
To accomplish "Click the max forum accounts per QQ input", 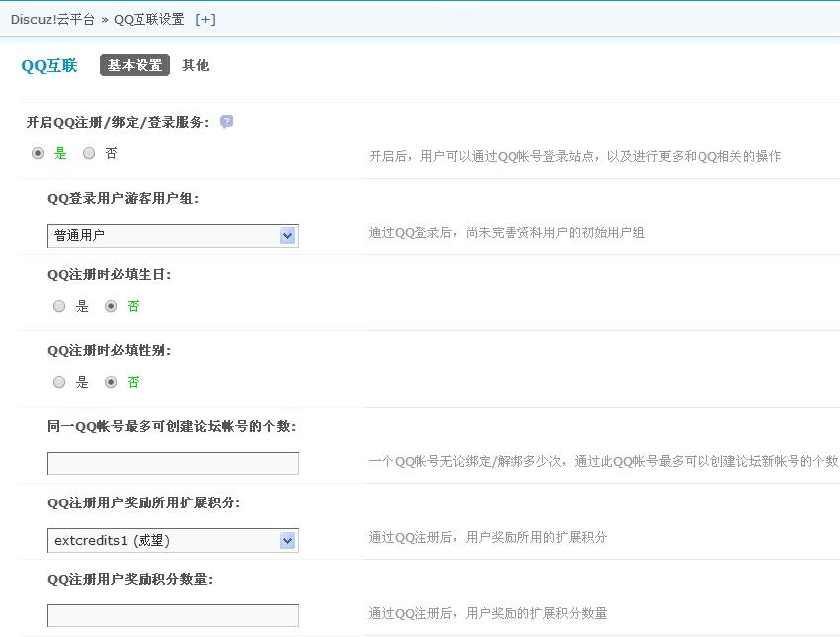I will (x=173, y=463).
